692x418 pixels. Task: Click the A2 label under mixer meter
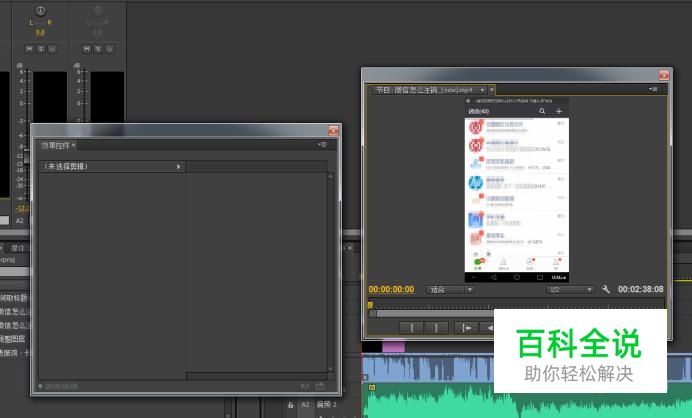[20, 221]
